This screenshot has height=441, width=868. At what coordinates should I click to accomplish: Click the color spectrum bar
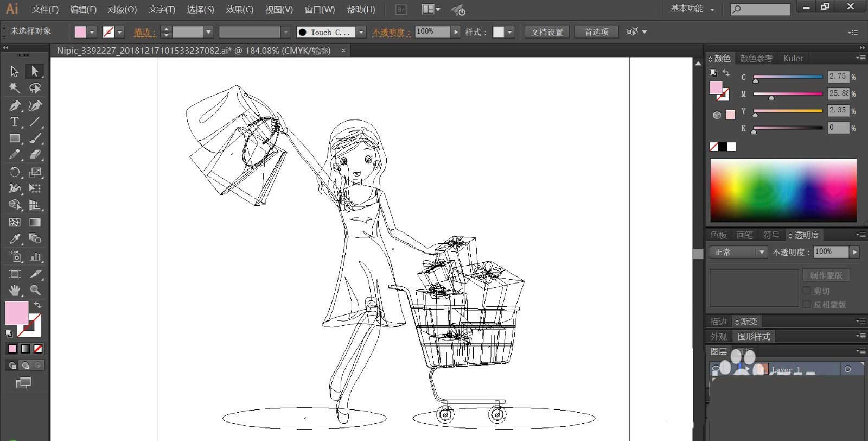pyautogui.click(x=783, y=190)
